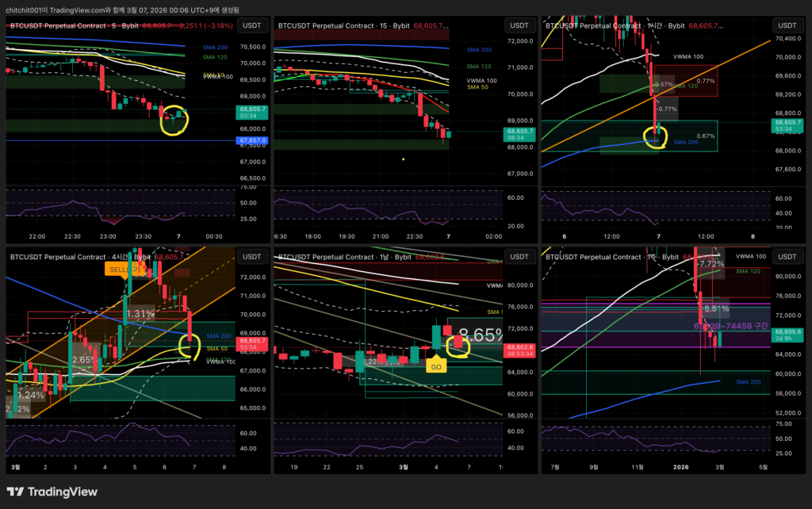812x509 pixels.
Task: Click the TradingView logo
Action: coord(52,492)
